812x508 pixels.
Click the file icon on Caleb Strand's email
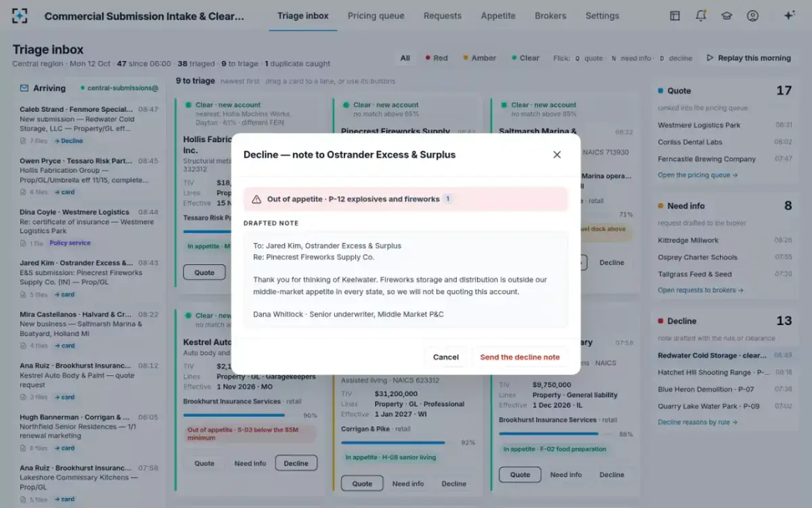23,141
